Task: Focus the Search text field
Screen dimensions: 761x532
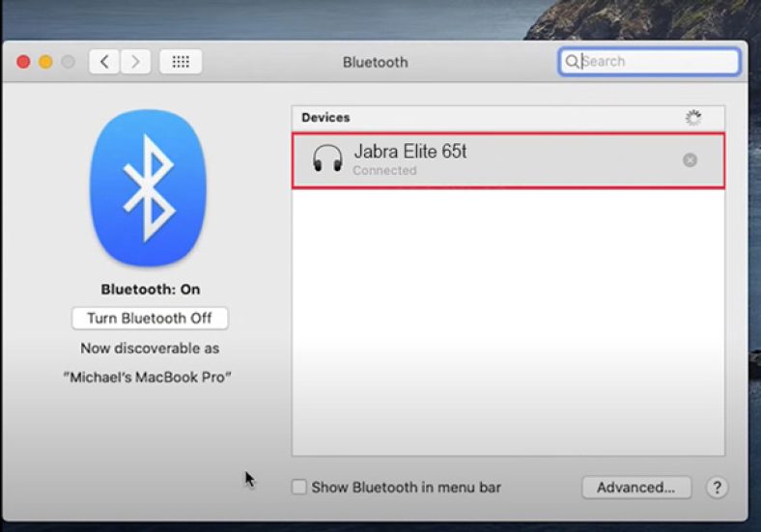Action: pos(657,62)
